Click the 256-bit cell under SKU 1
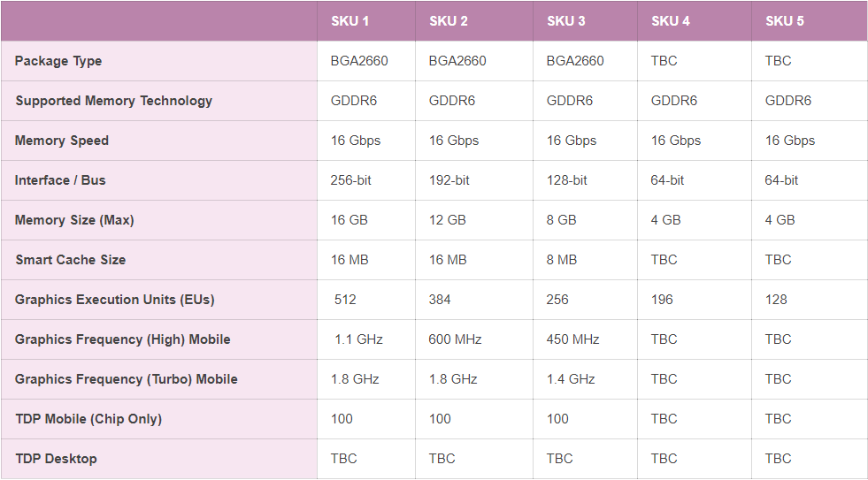Screen dimensions: 868x480 (351, 180)
